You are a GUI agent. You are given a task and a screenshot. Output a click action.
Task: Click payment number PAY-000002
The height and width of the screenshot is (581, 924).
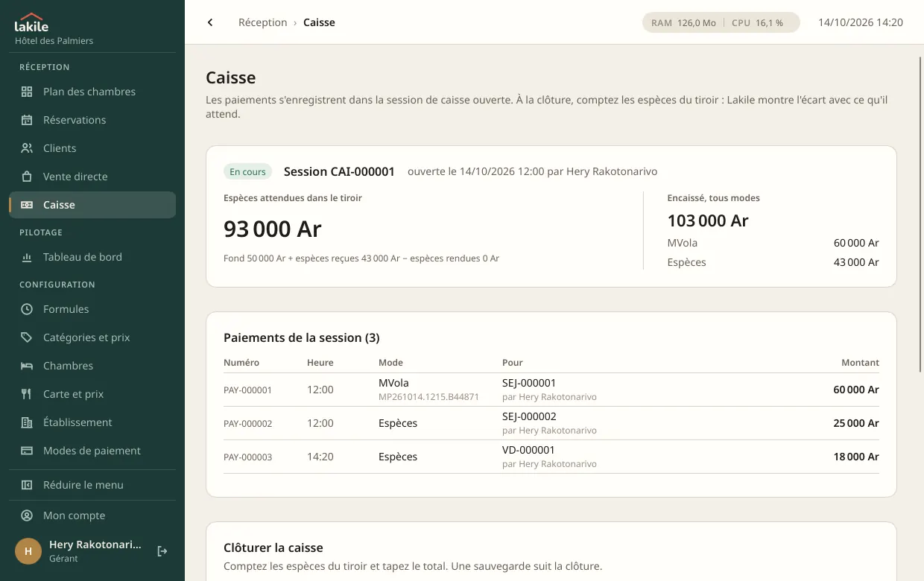(x=247, y=424)
